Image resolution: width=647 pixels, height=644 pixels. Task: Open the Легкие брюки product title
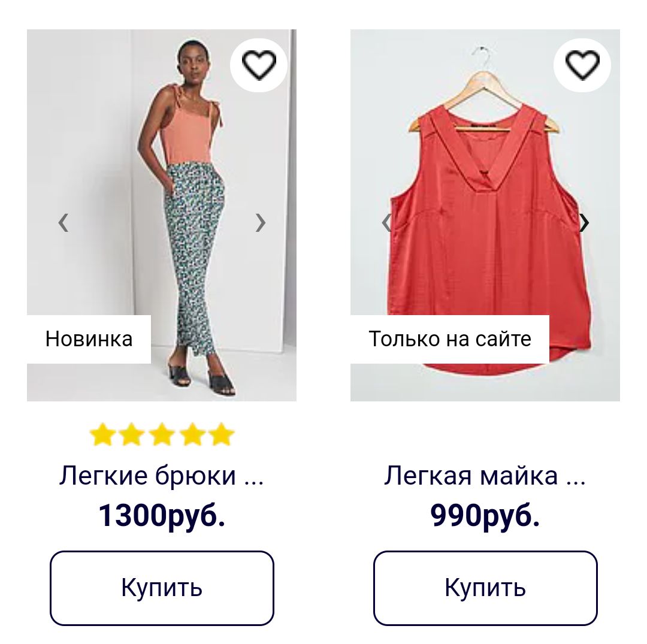point(161,476)
